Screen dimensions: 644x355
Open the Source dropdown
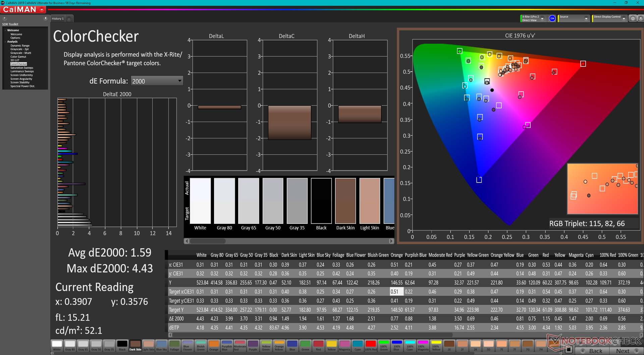pos(586,18)
